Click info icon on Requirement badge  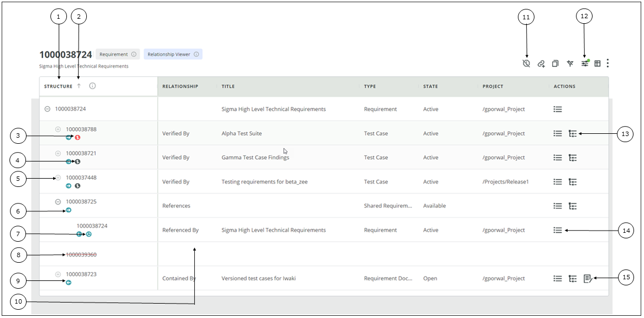click(x=133, y=54)
